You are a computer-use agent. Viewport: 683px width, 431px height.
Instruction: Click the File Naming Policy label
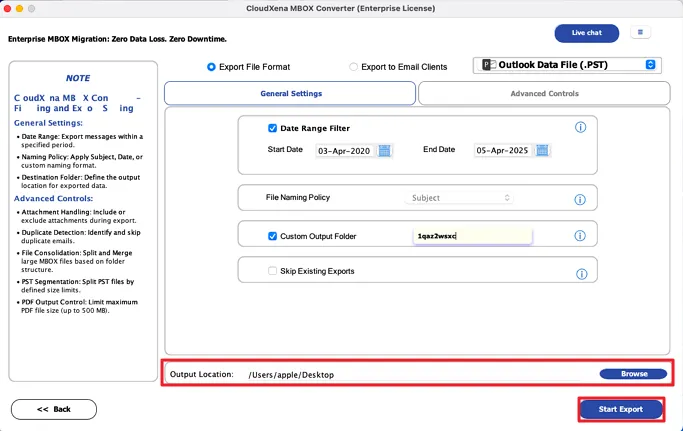(298, 197)
